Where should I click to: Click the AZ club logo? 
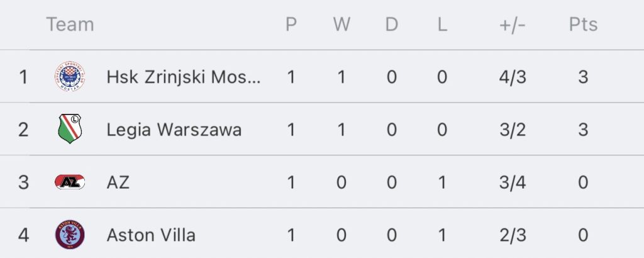coord(70,182)
